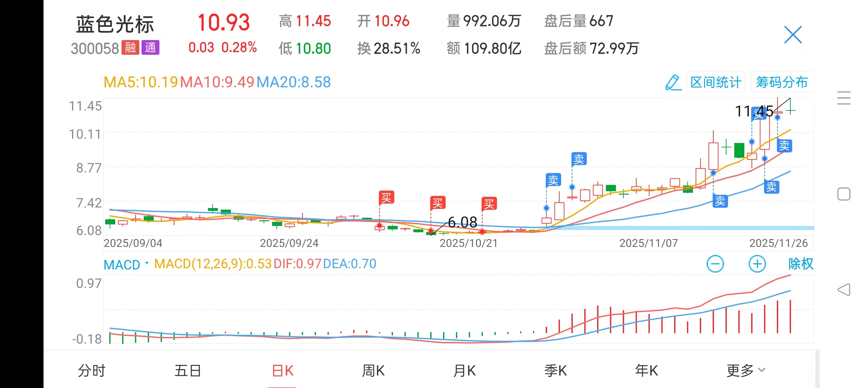Screen dimensions: 868x388
Task: Tap the first red 买 marker
Action: (x=386, y=198)
